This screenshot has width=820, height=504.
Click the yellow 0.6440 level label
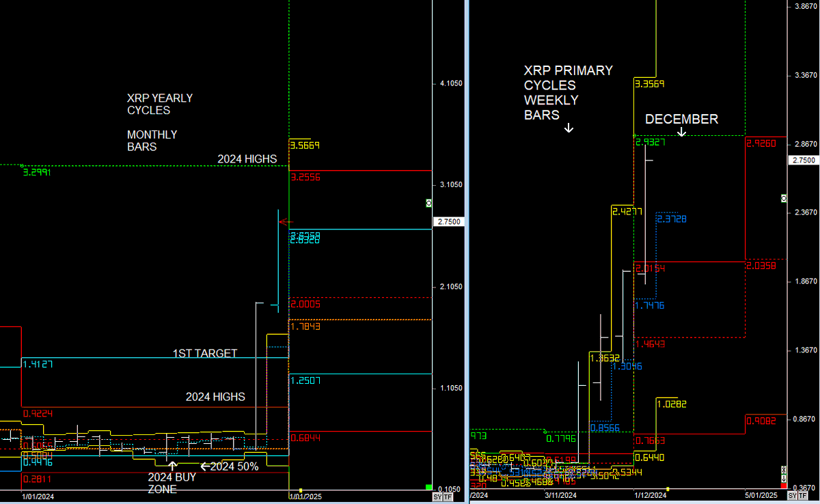[x=650, y=457]
